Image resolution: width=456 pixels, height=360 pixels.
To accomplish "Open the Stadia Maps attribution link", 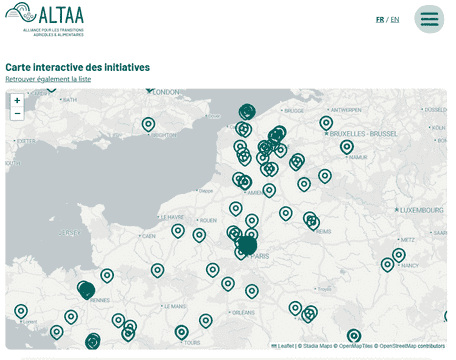I will tap(317, 346).
